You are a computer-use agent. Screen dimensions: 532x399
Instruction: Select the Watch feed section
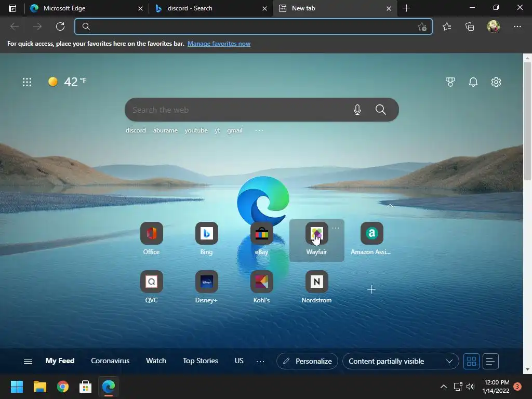156,361
